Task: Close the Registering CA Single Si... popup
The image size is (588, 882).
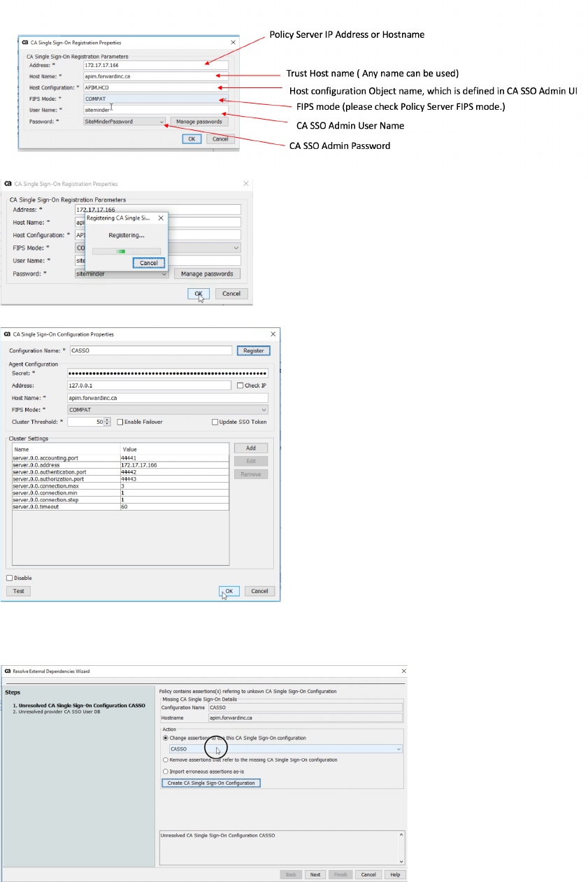Action: coord(160,218)
